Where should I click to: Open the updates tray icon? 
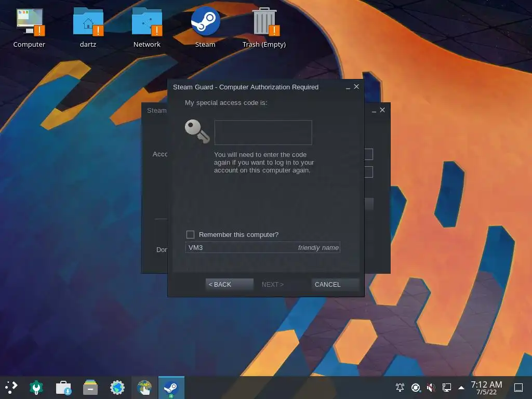pos(416,387)
